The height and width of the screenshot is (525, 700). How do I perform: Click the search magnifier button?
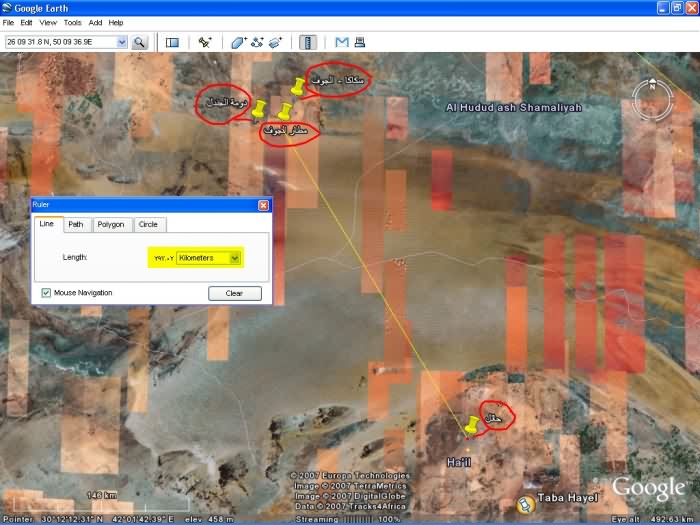click(139, 42)
